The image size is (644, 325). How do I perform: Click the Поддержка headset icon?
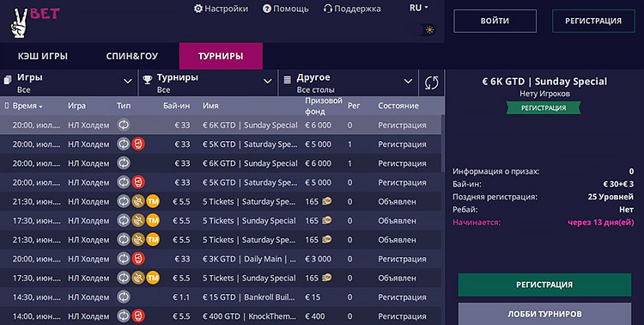point(328,9)
